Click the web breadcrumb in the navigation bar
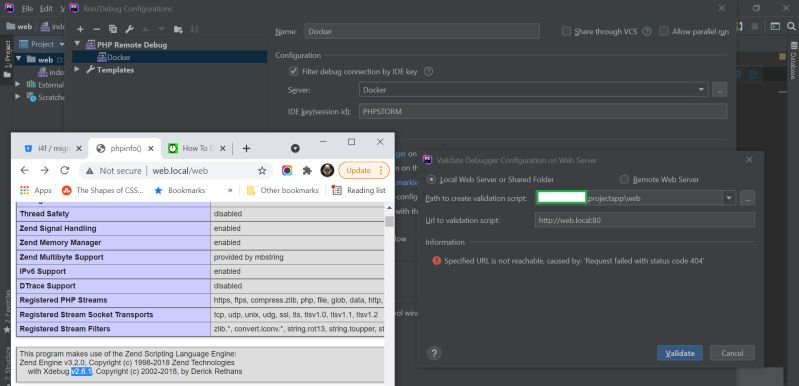Screen dimensions: 799x386 click(19, 26)
